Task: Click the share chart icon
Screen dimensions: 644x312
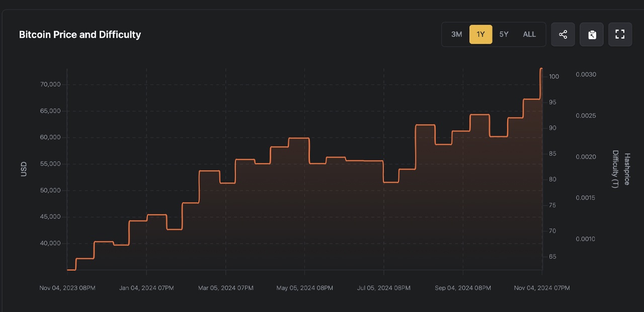Action: coord(563,35)
